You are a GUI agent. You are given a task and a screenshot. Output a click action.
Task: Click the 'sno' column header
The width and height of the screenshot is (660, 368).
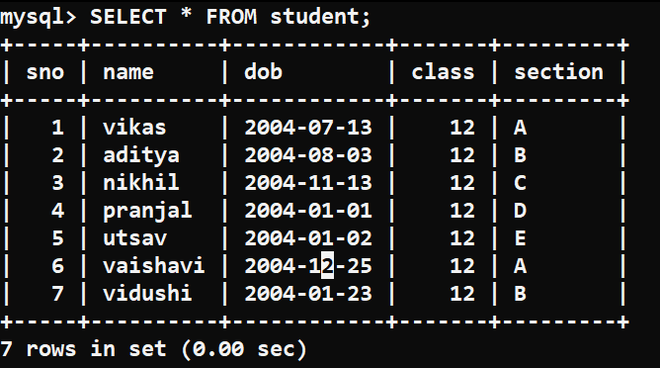tap(45, 72)
